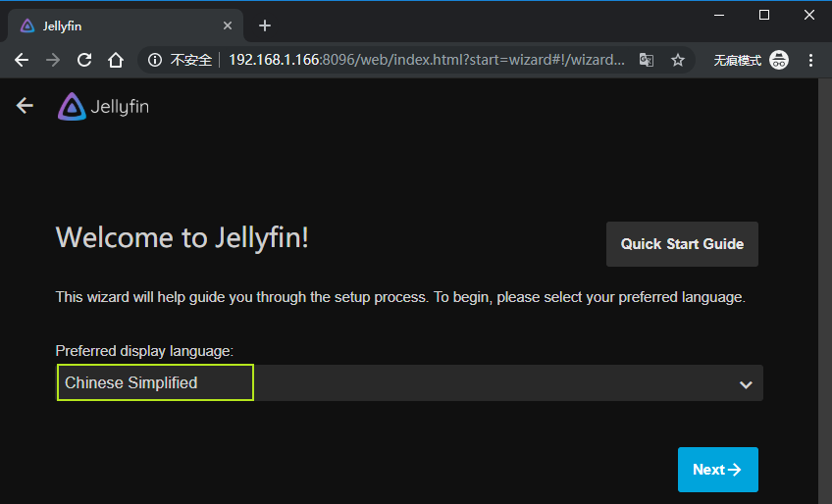Close the Jellyfin tab
Image resolution: width=832 pixels, height=504 pixels.
(227, 25)
